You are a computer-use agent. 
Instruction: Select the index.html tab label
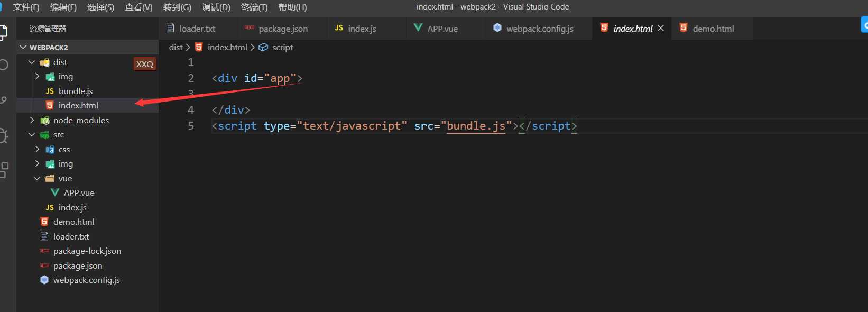tap(633, 29)
